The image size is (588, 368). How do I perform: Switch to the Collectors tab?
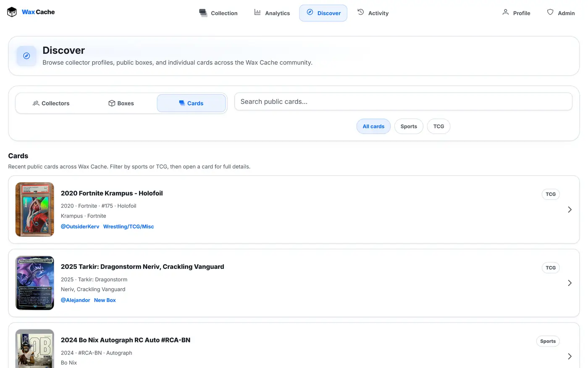tap(51, 103)
